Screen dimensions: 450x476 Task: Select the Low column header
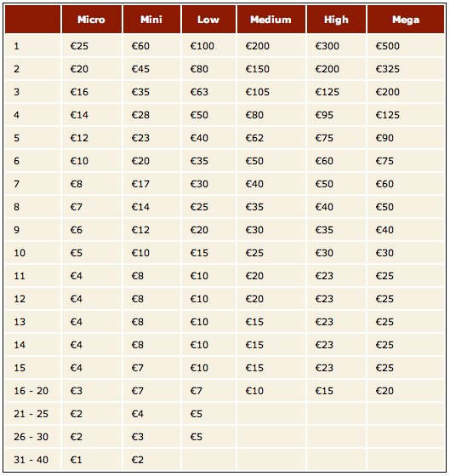click(208, 20)
